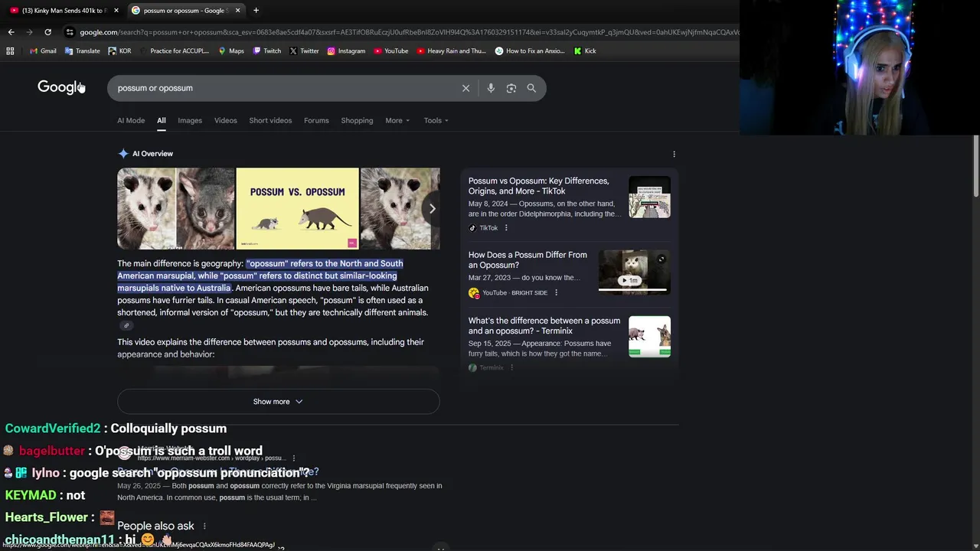The width and height of the screenshot is (980, 551).
Task: Search by image with lens icon
Action: click(x=511, y=88)
